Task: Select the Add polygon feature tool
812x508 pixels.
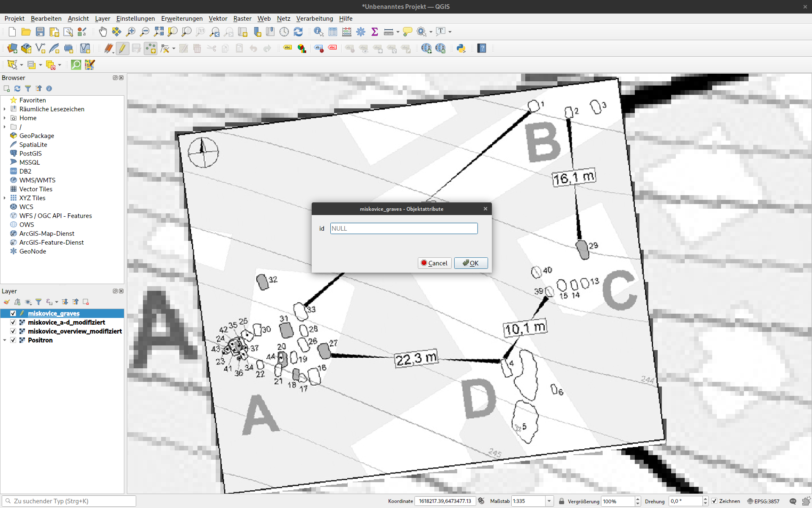Action: point(150,48)
